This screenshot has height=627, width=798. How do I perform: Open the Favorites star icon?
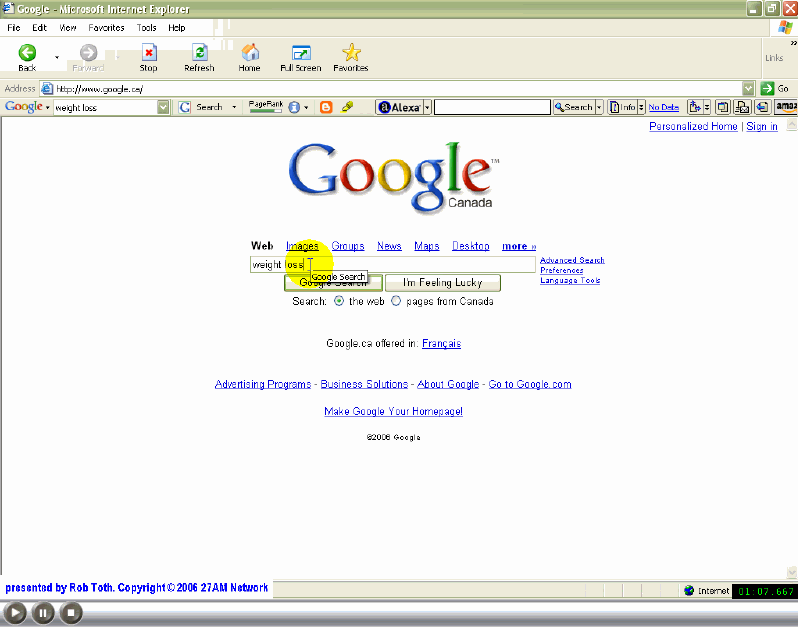[351, 55]
